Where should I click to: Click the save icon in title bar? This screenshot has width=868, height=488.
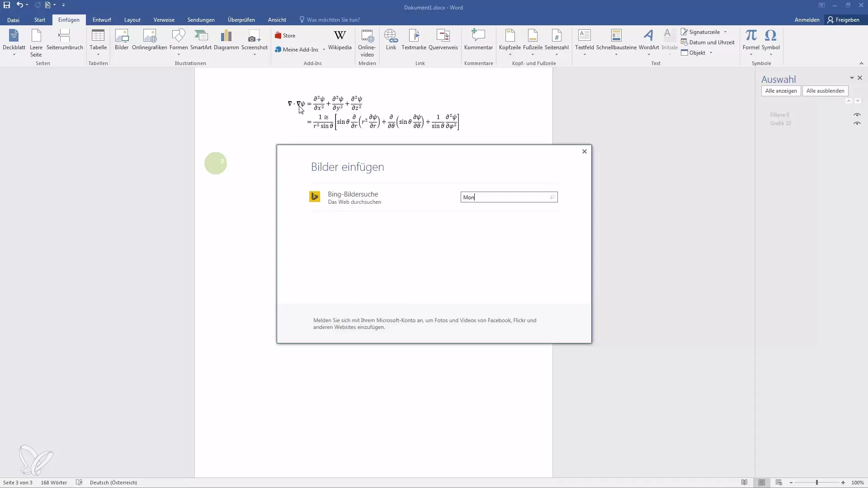[7, 5]
